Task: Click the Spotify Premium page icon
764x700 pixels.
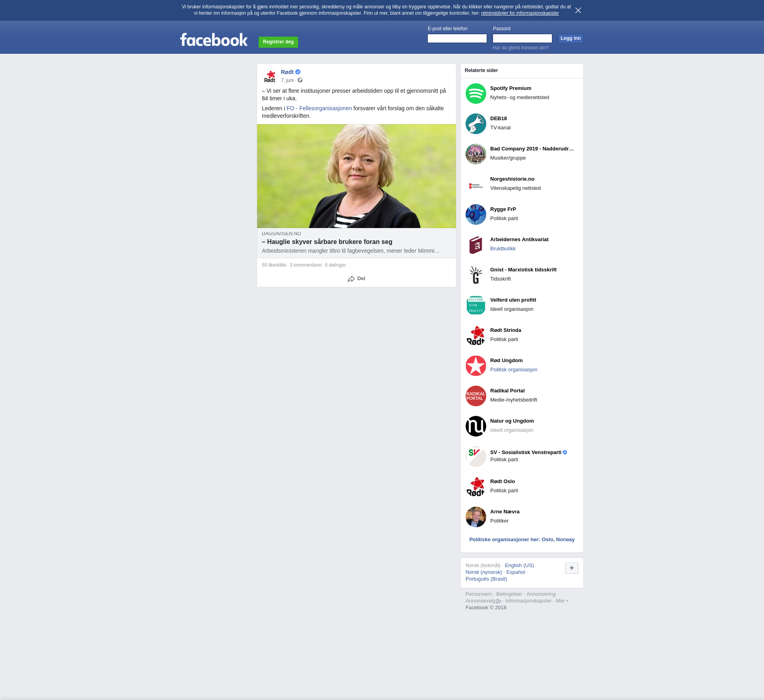Action: (x=476, y=94)
